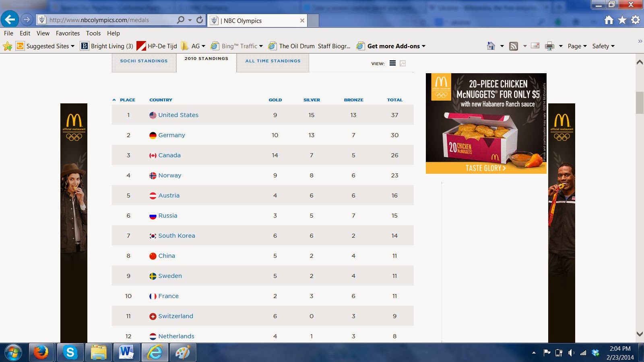The image size is (644, 362).
Task: Open the South Korea country link
Action: point(177,236)
